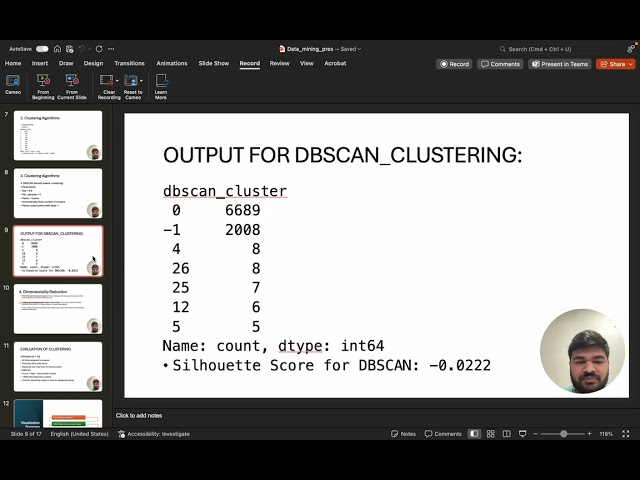Screen dimensions: 640x480
Task: Click the Home icon in title bar
Action: pos(58,49)
